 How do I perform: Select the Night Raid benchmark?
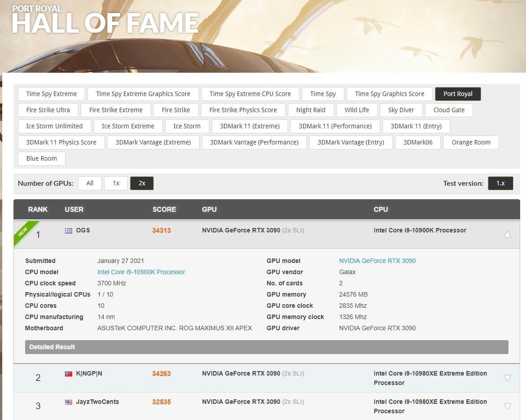pyautogui.click(x=311, y=110)
